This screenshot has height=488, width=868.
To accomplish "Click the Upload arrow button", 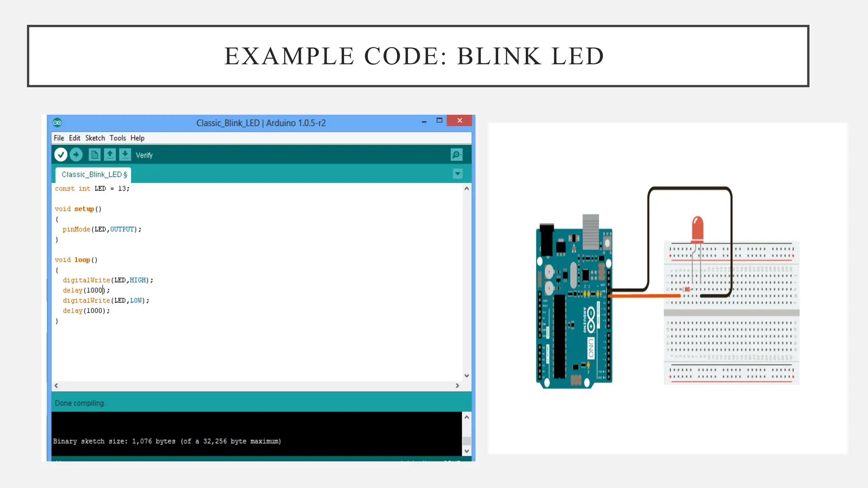I will point(76,155).
